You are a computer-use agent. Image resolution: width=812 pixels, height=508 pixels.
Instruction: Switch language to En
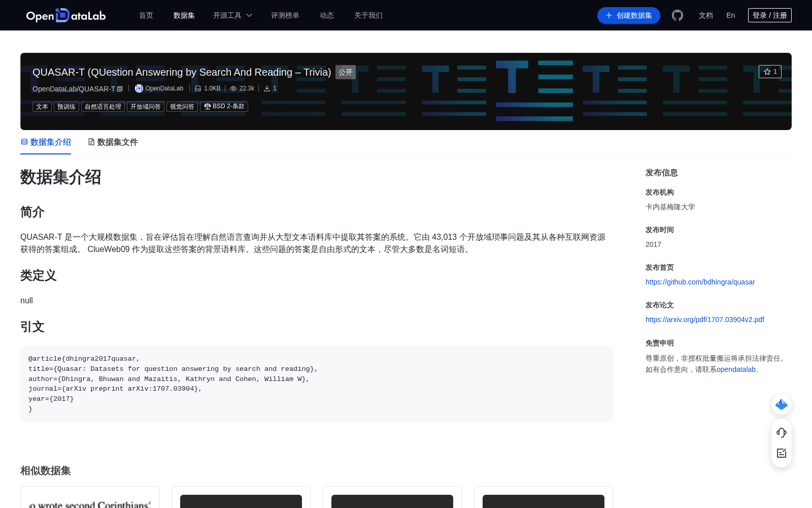730,15
